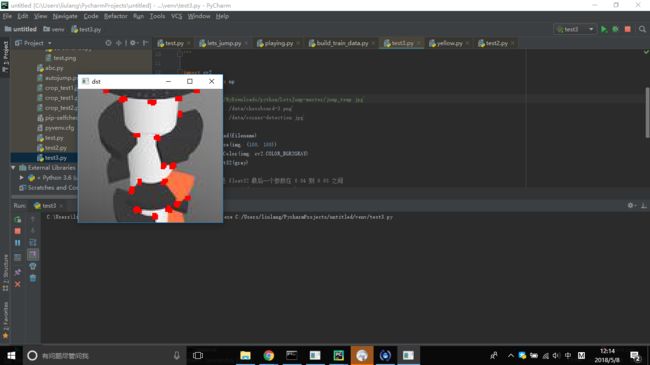Open the Project side tool window tab
Screen dimensions: 650x365
(5, 56)
